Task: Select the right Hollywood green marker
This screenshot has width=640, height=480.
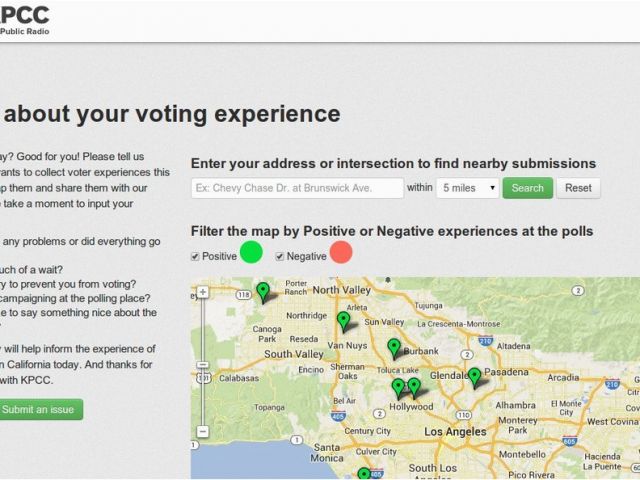Action: coord(414,387)
